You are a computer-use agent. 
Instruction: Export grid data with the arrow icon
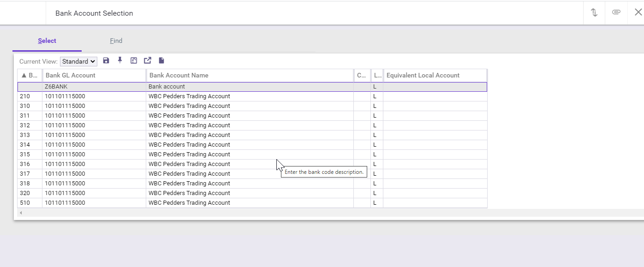click(148, 60)
